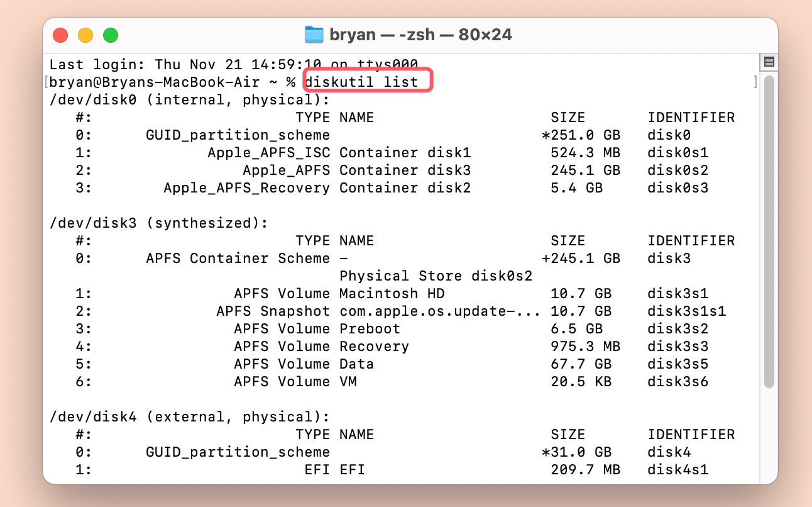Click the green zoom button
812x507 pixels.
pos(111,35)
